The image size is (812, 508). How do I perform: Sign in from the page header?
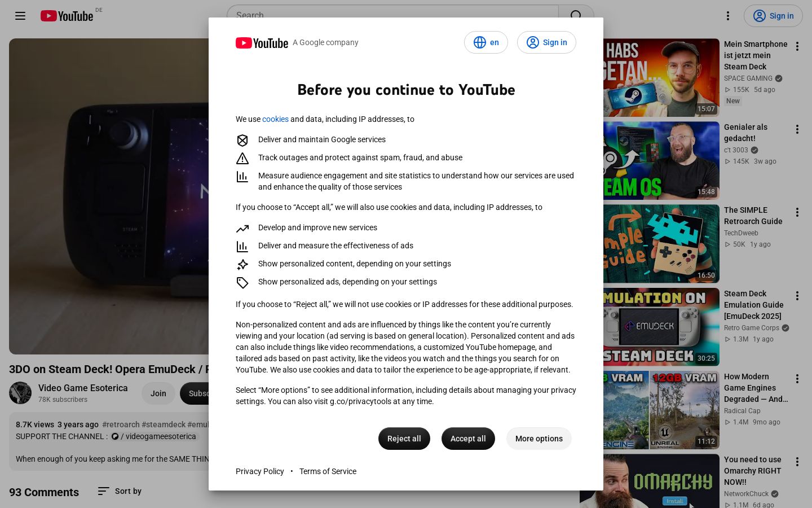click(773, 16)
